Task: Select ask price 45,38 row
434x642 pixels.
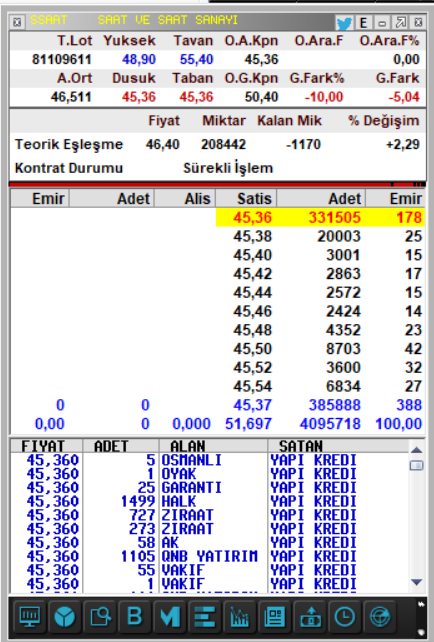Action: pos(320,236)
